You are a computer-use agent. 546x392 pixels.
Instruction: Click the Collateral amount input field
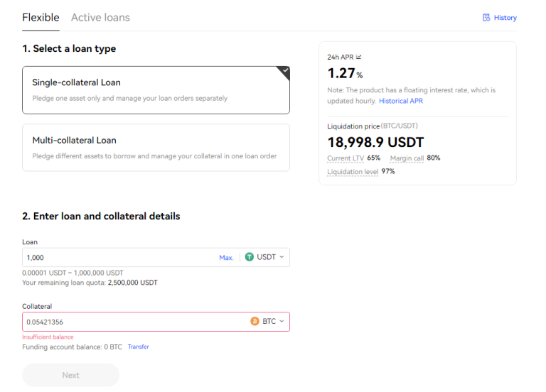point(132,322)
